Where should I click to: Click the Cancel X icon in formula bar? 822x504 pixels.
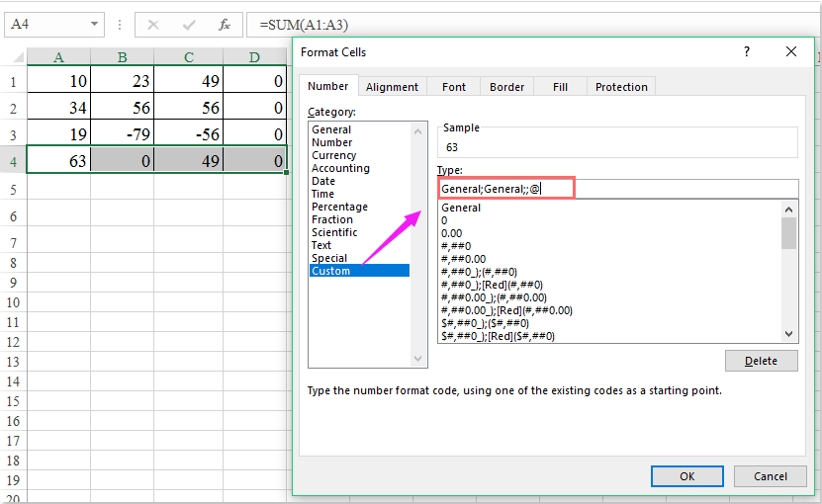coord(153,24)
